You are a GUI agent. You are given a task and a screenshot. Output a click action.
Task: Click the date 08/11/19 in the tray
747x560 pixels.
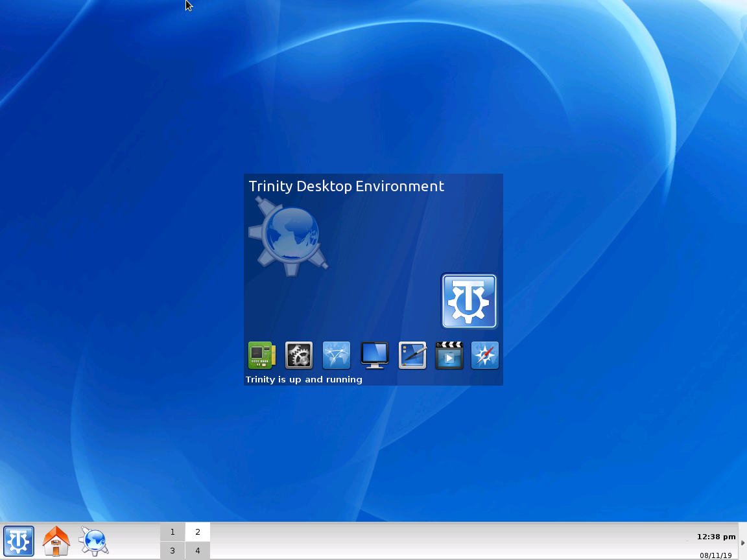point(716,555)
